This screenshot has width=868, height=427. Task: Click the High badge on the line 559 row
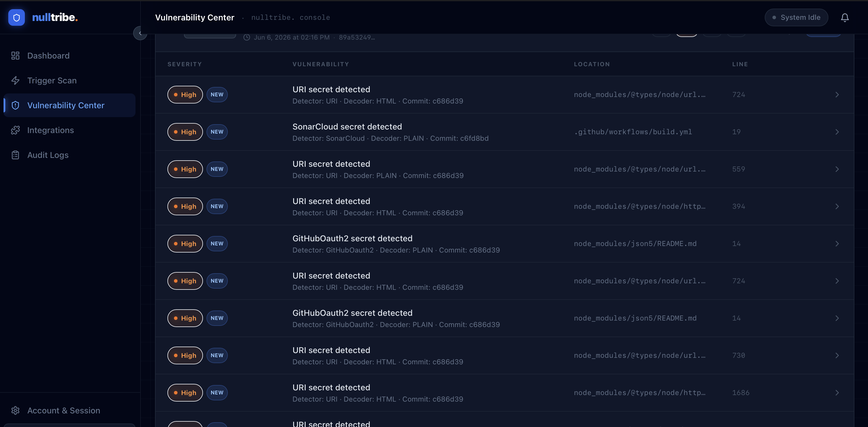click(185, 169)
